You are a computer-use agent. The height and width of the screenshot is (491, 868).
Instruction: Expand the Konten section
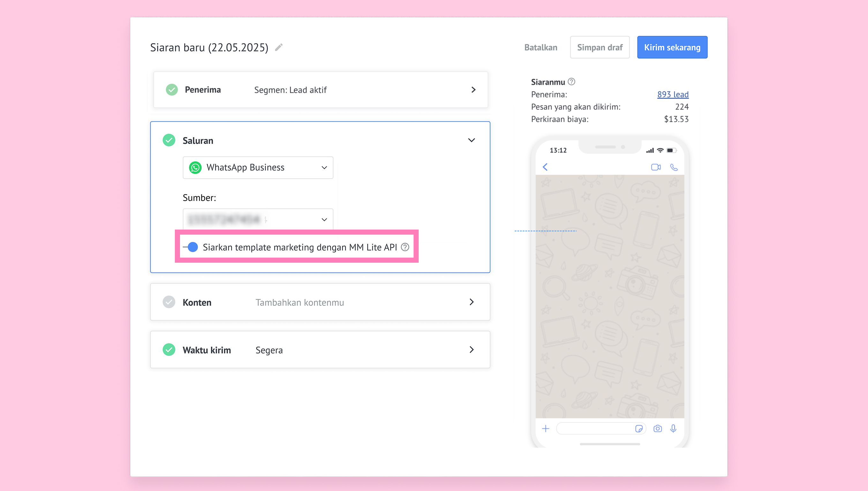[471, 302]
